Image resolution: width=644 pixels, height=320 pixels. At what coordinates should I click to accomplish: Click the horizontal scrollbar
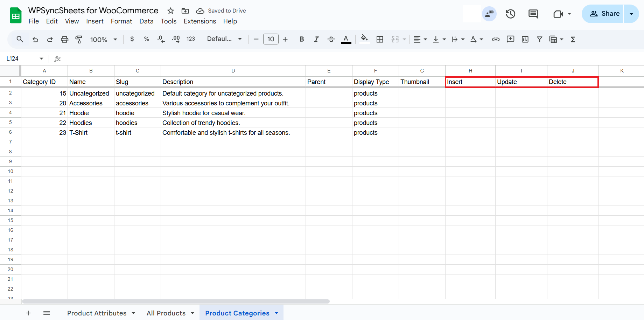(176, 301)
